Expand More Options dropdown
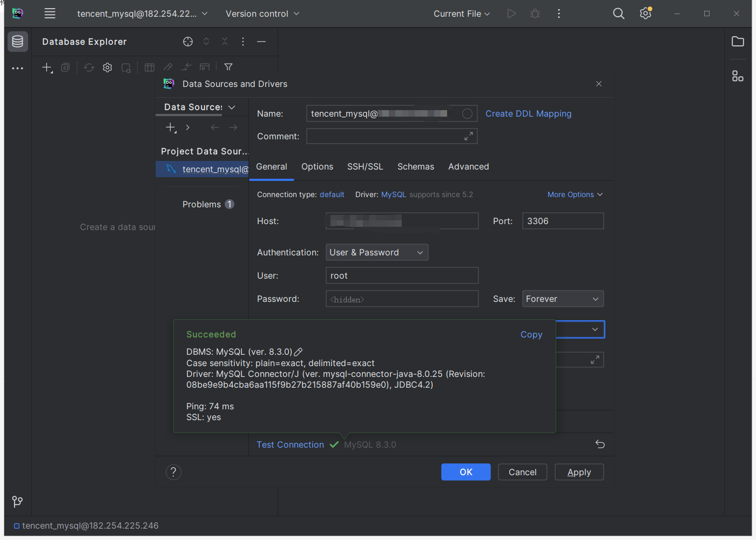 tap(575, 194)
